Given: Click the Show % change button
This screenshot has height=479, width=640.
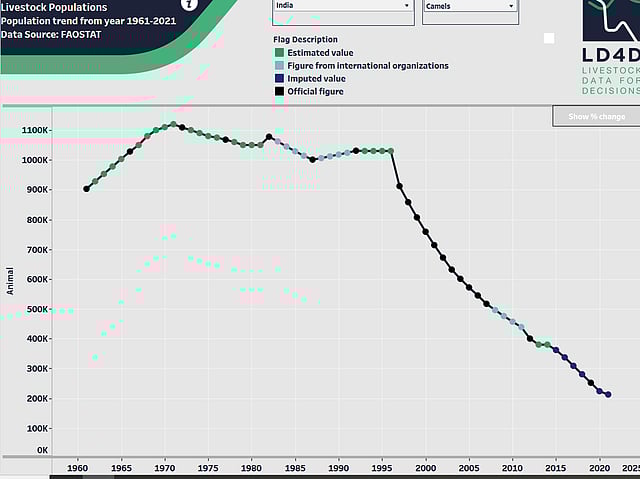Looking at the screenshot, I should (x=596, y=117).
